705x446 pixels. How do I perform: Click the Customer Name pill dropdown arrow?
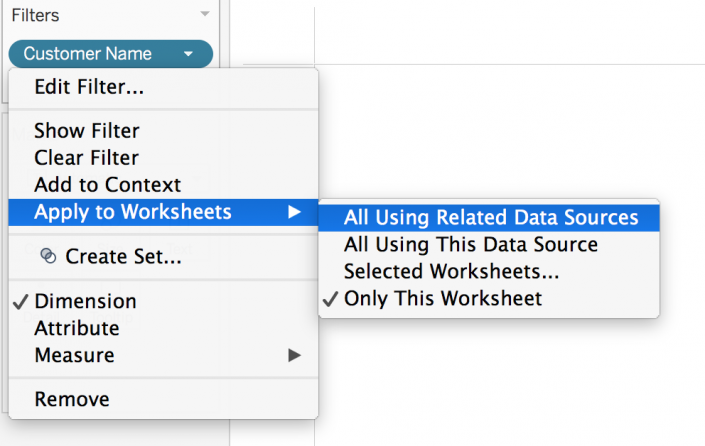(x=188, y=54)
